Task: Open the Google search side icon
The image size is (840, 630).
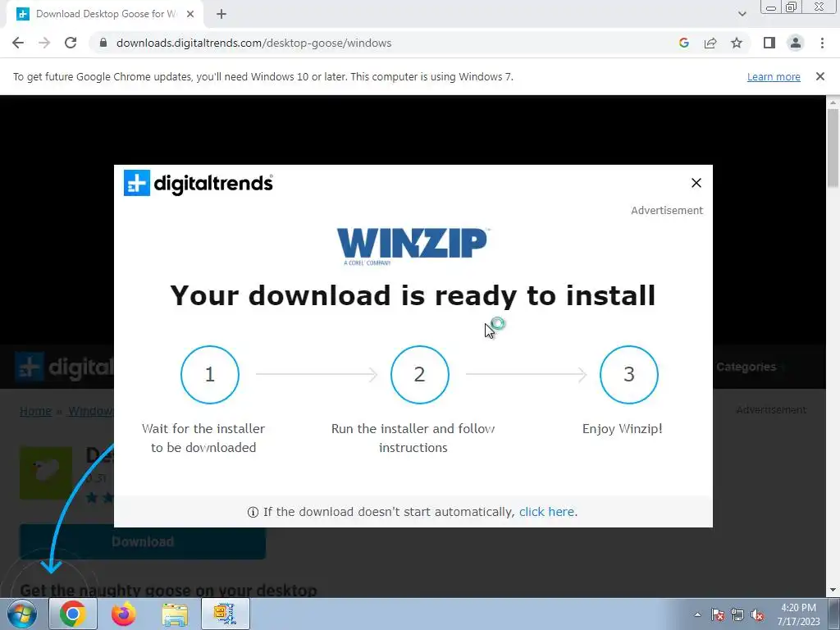Action: pos(683,43)
